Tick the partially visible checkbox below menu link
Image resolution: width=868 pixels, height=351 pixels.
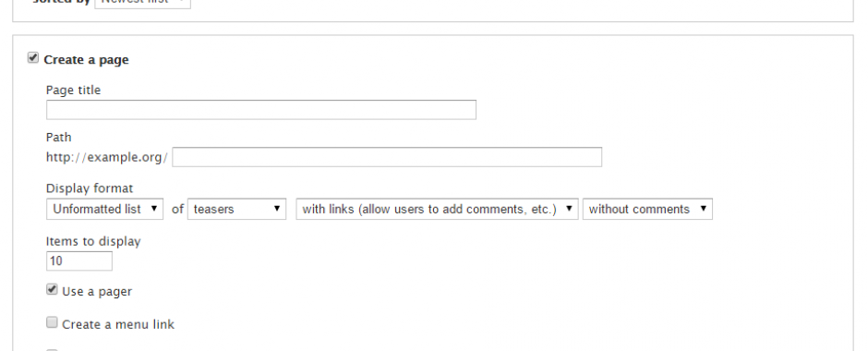pyautogui.click(x=52, y=349)
